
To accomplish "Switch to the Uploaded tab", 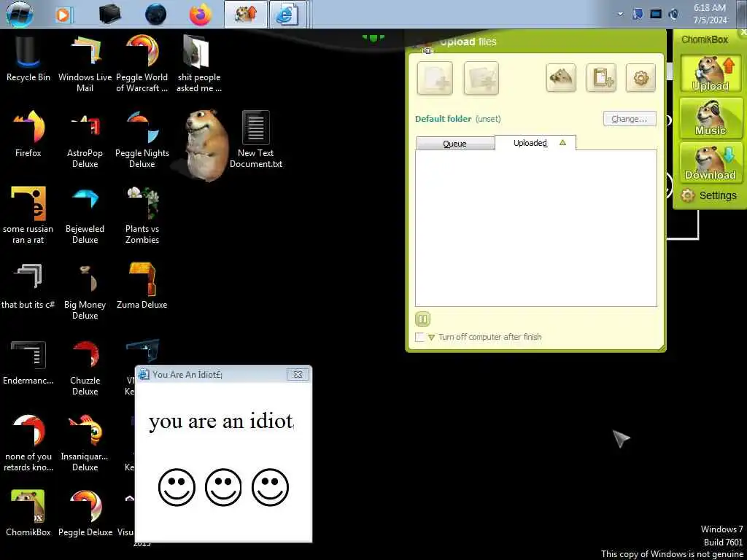I will 535,142.
